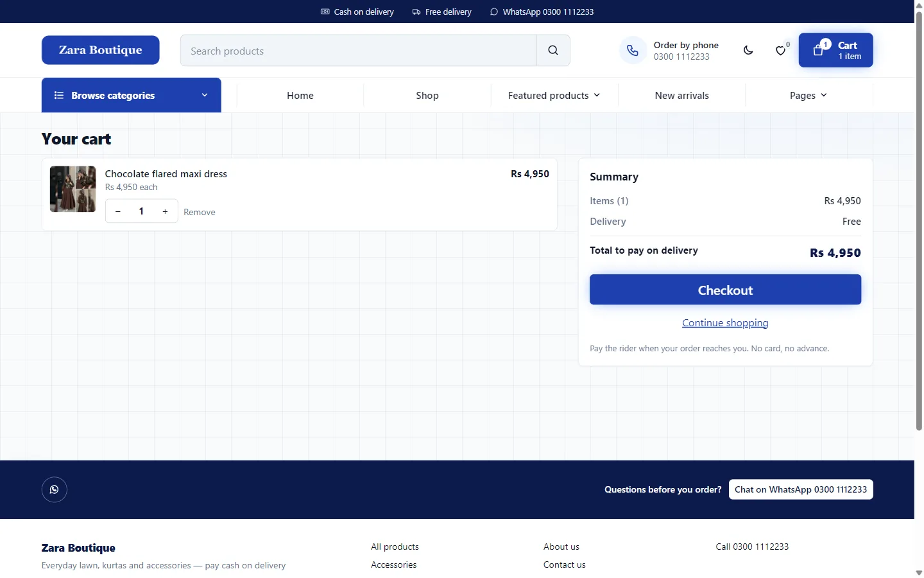Click the WhatsApp chat bubble icon in top bar
This screenshot has height=578, width=924.
coord(494,12)
